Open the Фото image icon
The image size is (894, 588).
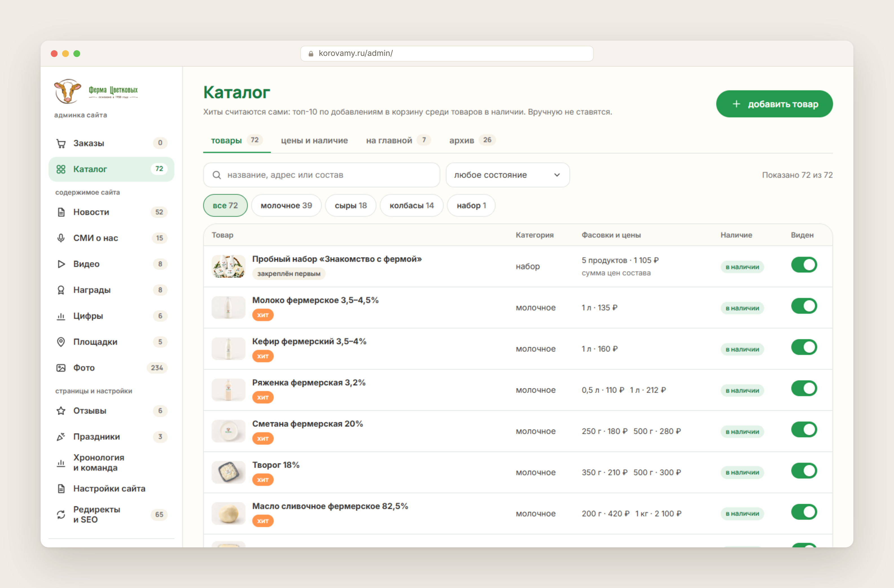coord(61,368)
